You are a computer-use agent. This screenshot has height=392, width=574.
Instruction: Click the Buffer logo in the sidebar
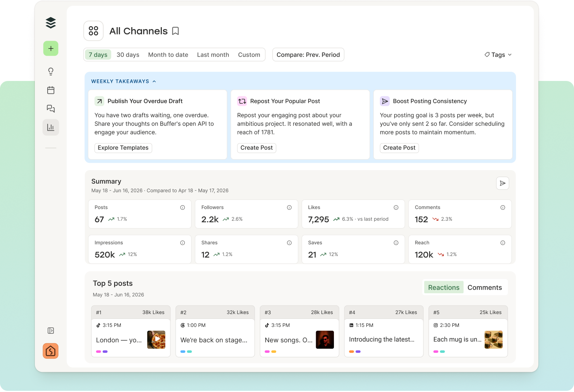[x=51, y=23]
